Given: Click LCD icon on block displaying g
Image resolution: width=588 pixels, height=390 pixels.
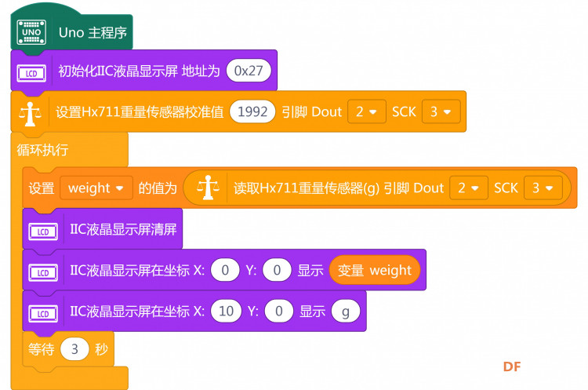Looking at the screenshot, I should click(43, 313).
